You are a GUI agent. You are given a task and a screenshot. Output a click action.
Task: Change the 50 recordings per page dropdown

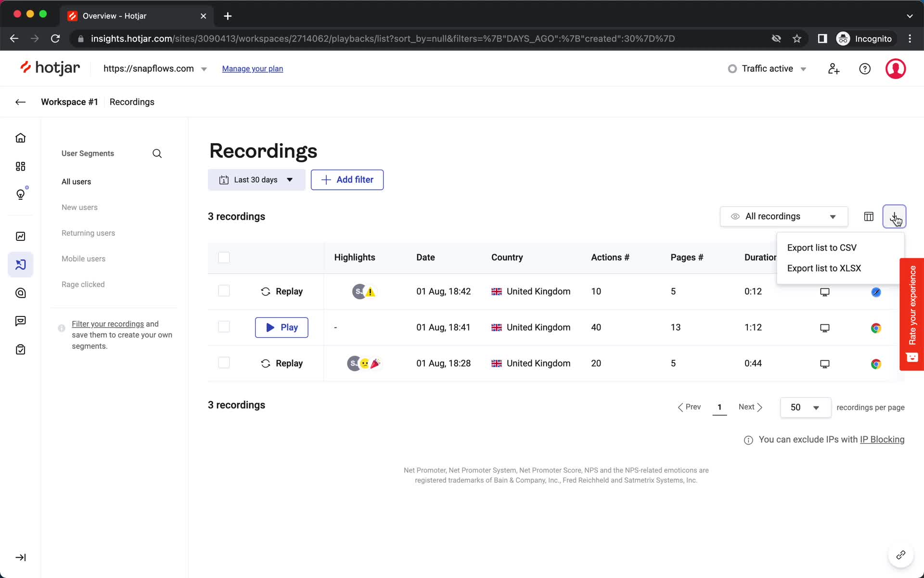point(805,407)
